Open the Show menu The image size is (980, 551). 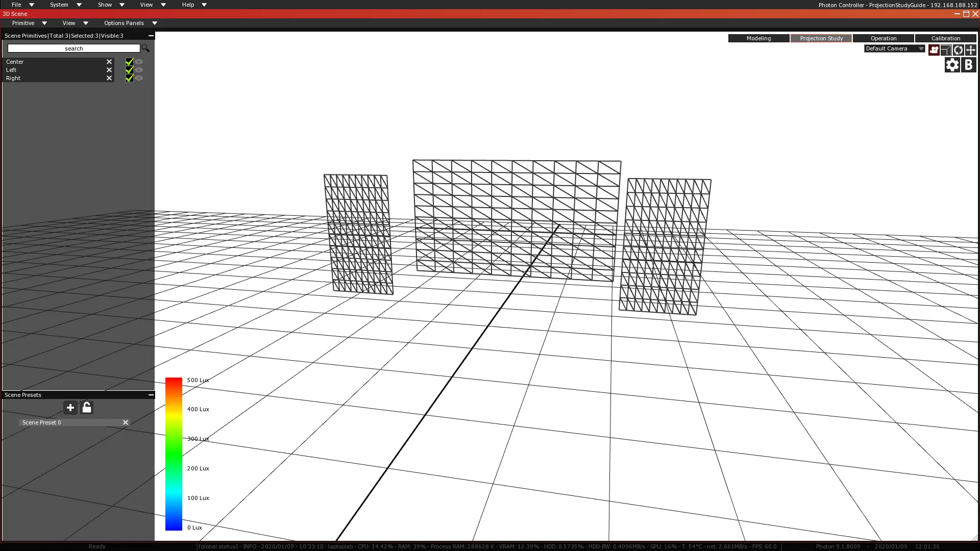[x=105, y=5]
